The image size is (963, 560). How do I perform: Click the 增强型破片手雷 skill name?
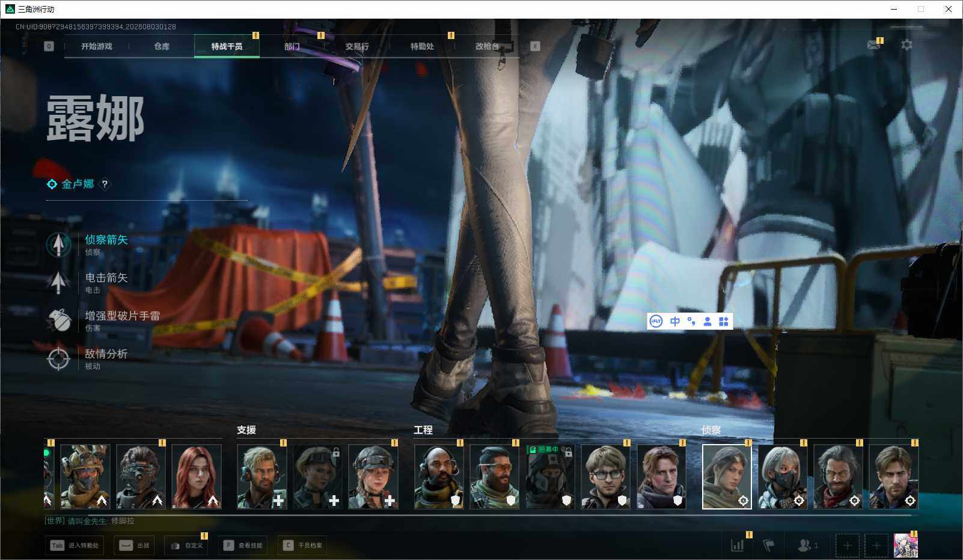pos(123,315)
